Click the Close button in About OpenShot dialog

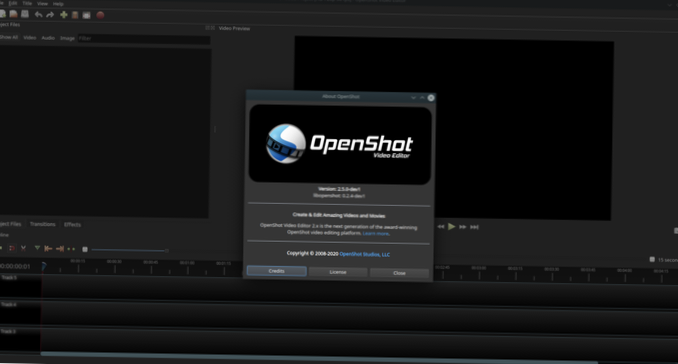pos(399,273)
